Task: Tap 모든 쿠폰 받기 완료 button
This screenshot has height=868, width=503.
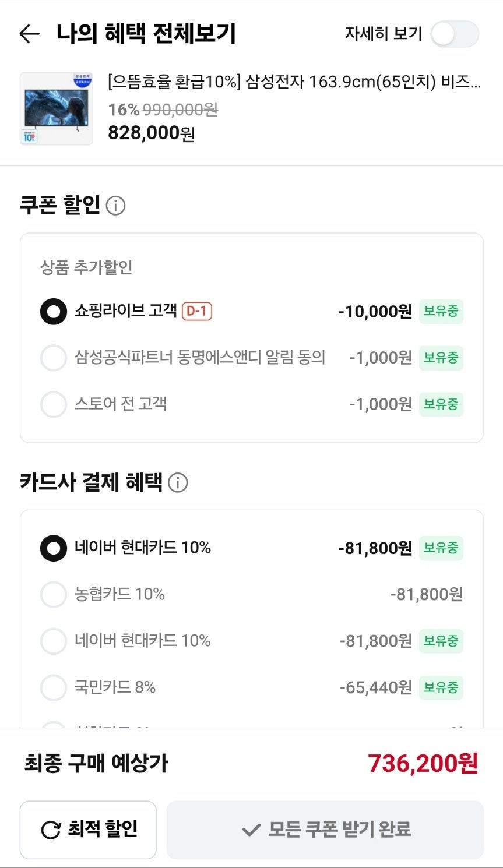Action: [325, 830]
